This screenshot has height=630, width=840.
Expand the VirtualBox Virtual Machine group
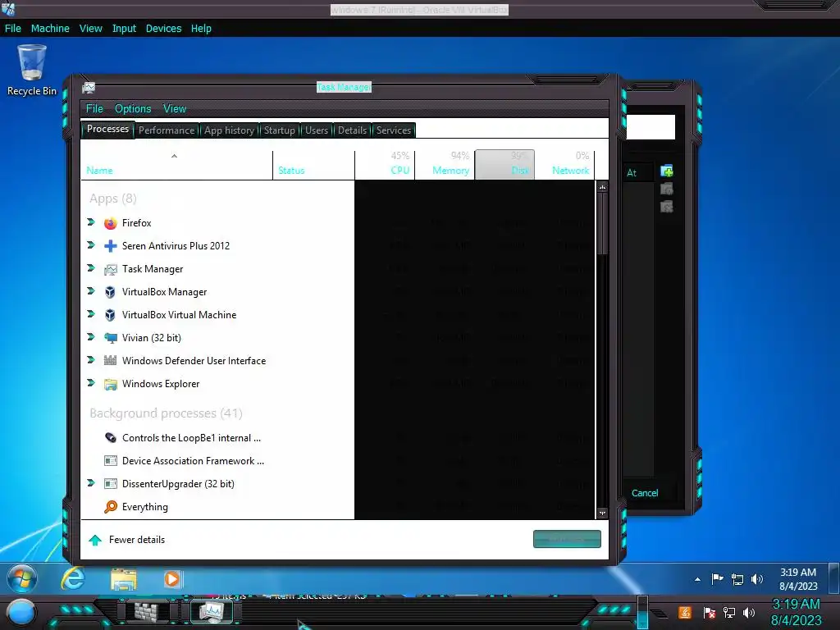(90, 314)
